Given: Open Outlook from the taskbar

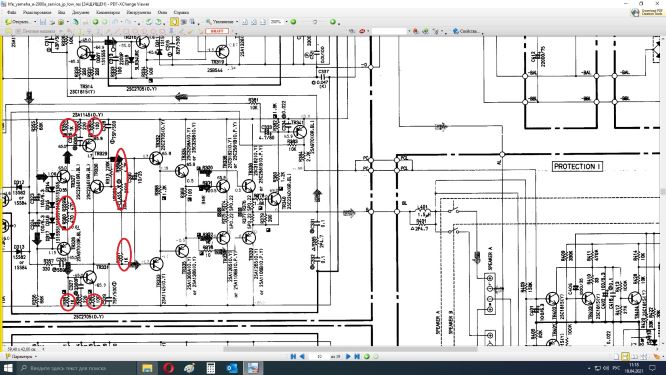Looking at the screenshot, I should click(232, 368).
